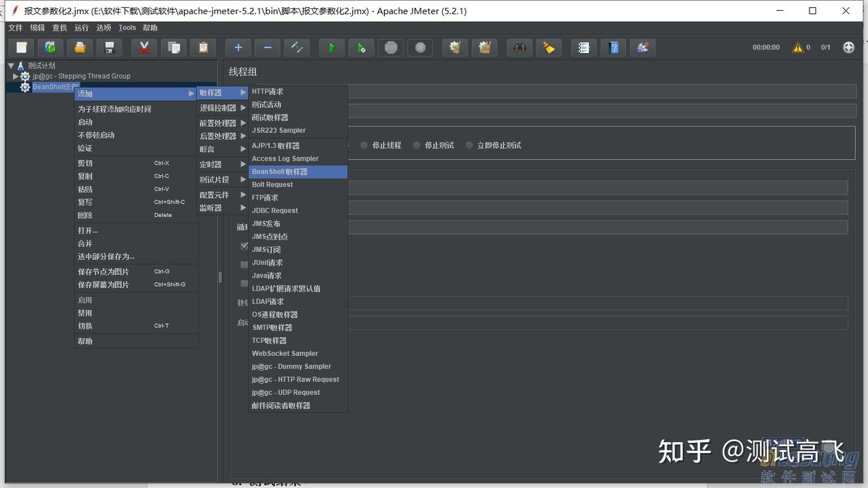The height and width of the screenshot is (488, 868).
Task: Collapse the 测试计划 tree node
Action: [x=11, y=66]
